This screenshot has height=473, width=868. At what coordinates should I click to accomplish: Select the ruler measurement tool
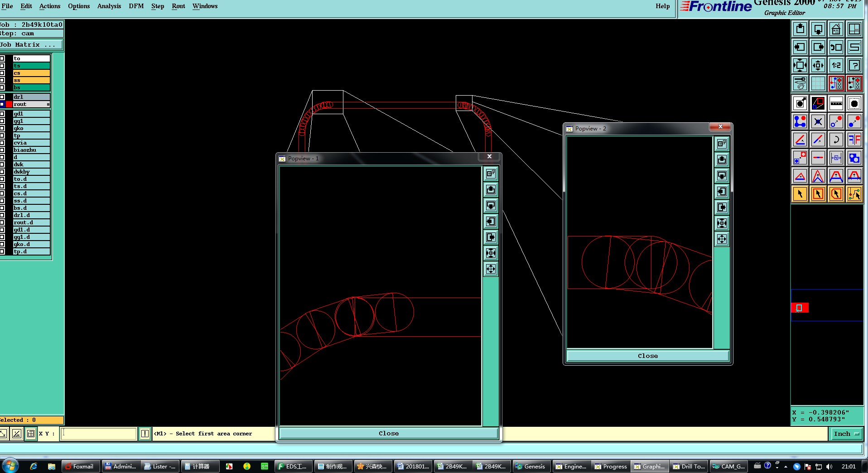(836, 103)
